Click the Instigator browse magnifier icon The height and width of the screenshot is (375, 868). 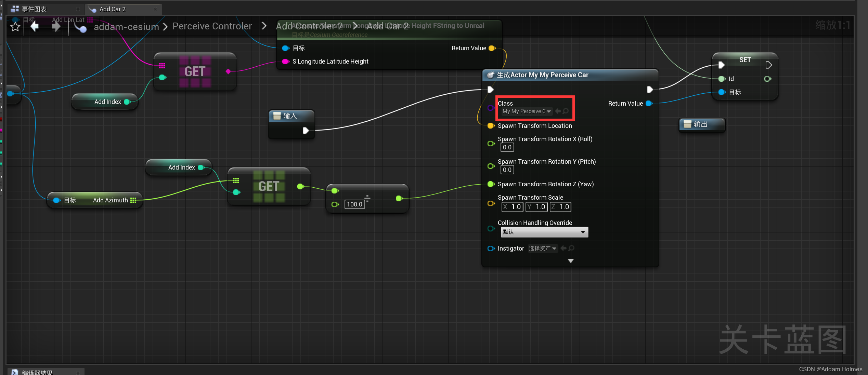(x=571, y=248)
